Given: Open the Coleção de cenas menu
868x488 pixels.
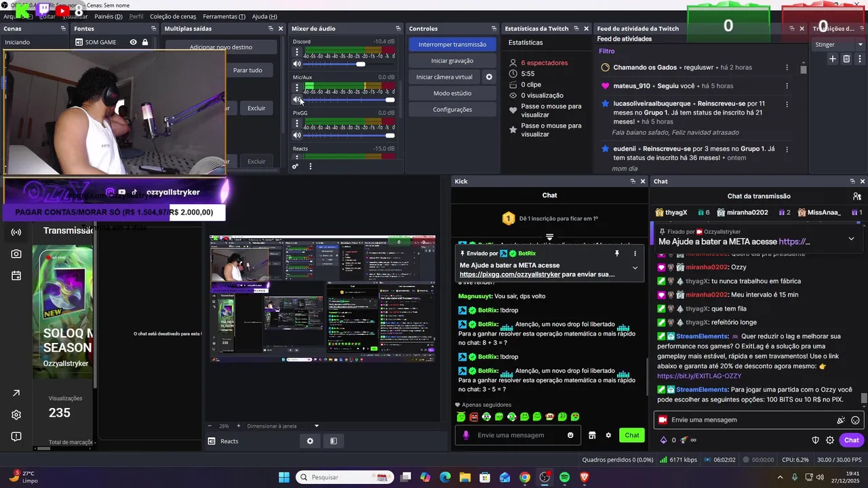Looking at the screenshot, I should pyautogui.click(x=173, y=16).
